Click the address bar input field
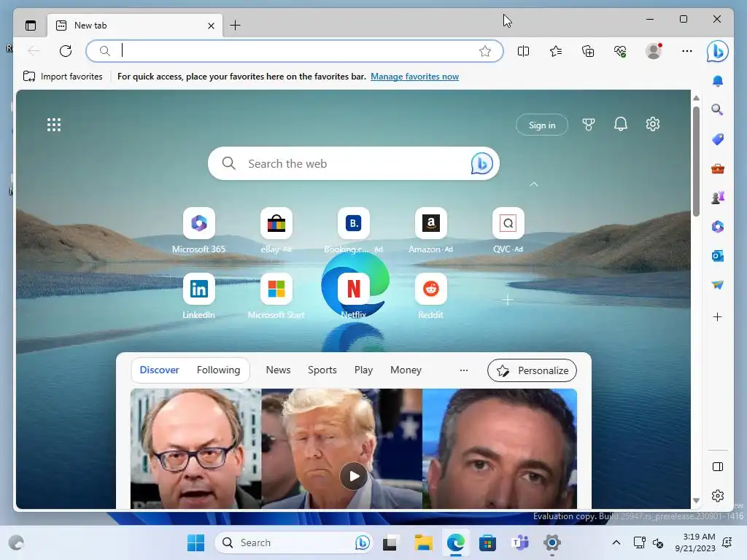This screenshot has width=747, height=560. (x=295, y=51)
